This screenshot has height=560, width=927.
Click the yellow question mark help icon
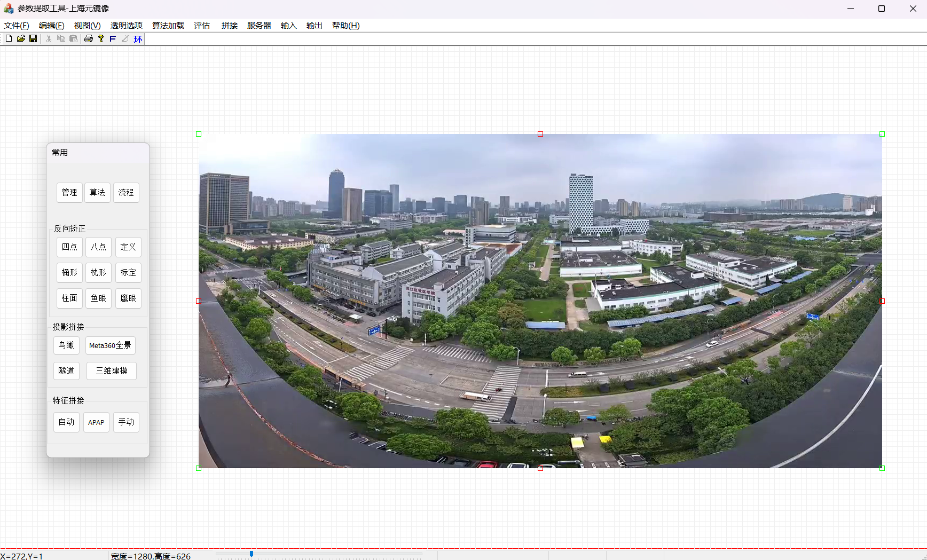101,38
